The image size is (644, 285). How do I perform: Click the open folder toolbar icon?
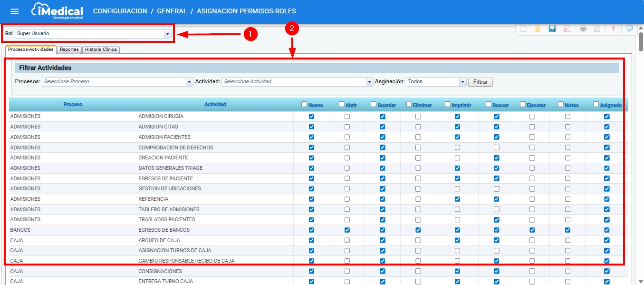(537, 29)
